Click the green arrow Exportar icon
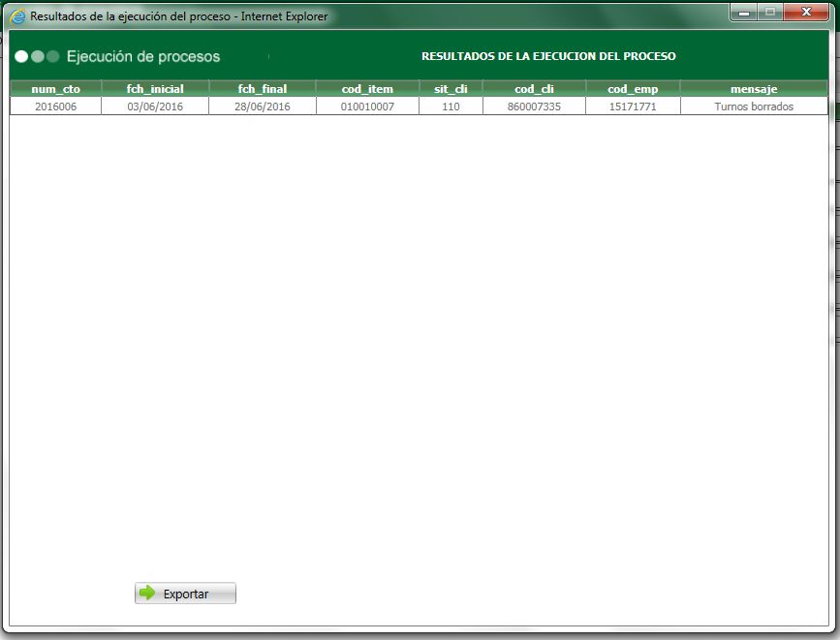This screenshot has width=840, height=640. tap(145, 594)
